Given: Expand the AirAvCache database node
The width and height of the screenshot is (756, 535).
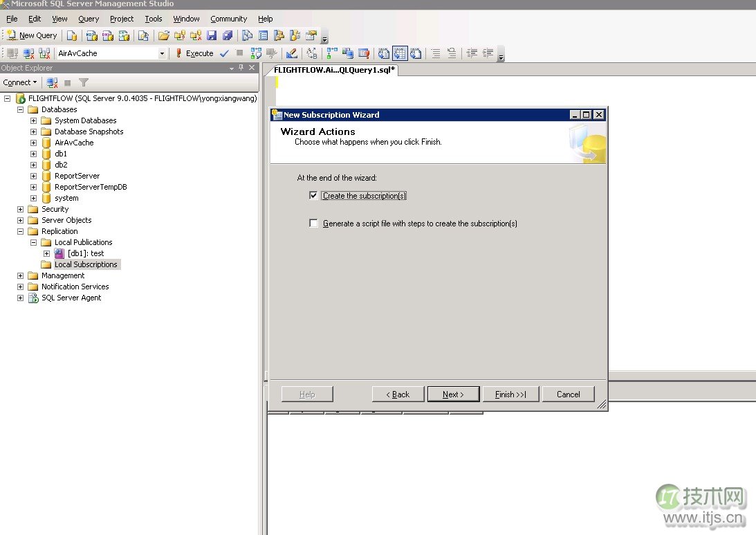Looking at the screenshot, I should tap(33, 143).
